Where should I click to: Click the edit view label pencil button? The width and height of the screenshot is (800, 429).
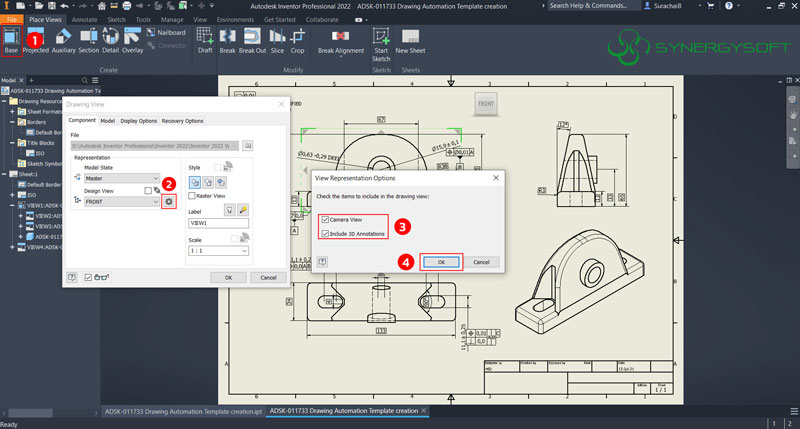[x=243, y=210]
